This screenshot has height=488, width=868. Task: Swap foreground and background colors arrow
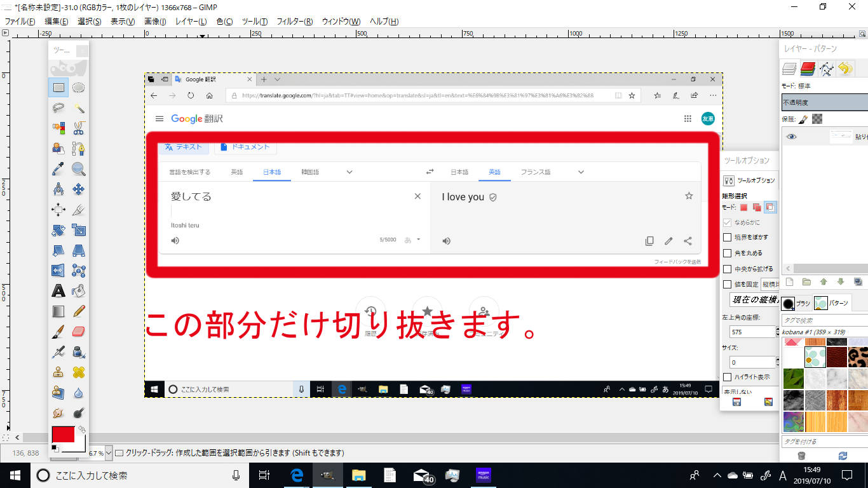pyautogui.click(x=82, y=430)
